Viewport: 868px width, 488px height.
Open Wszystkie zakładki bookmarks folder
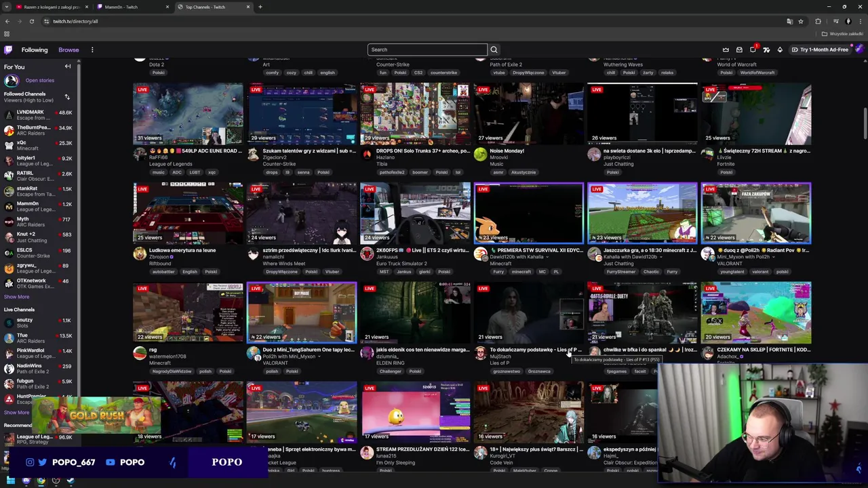point(843,34)
